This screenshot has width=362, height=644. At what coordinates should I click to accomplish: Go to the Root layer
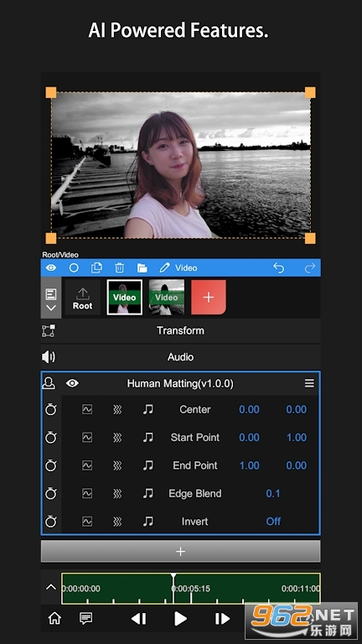(x=82, y=298)
